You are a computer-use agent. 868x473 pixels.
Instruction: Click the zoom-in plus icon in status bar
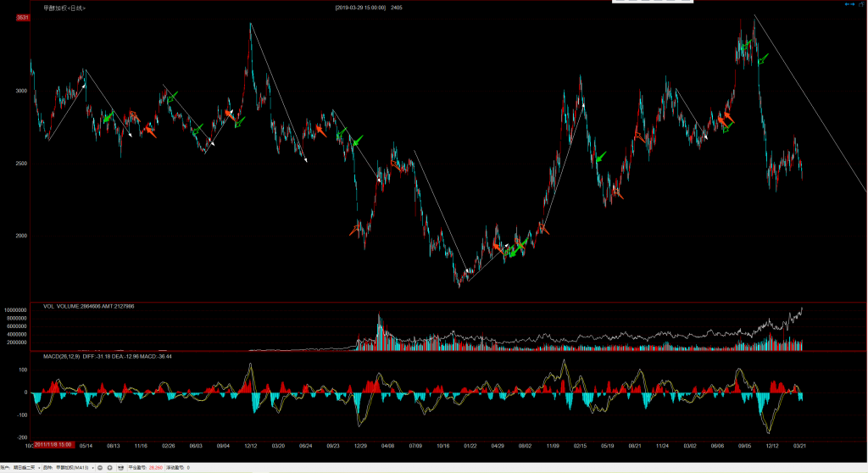click(110, 467)
